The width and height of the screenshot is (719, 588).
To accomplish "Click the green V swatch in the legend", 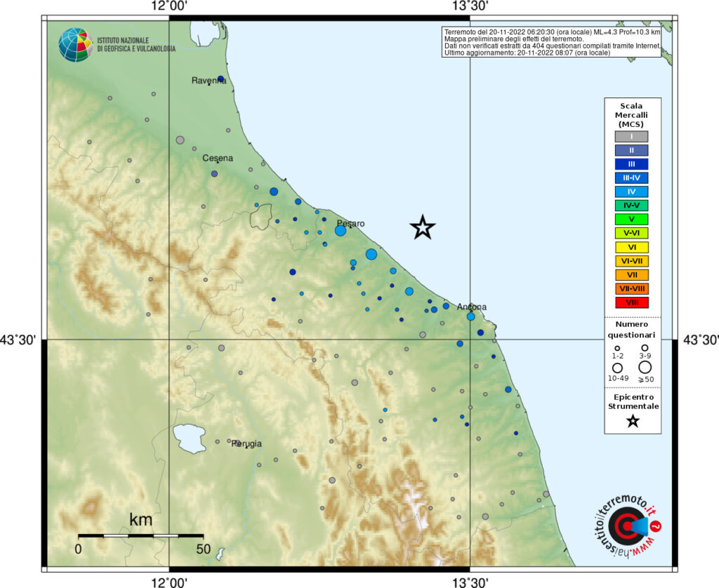I will (x=631, y=219).
